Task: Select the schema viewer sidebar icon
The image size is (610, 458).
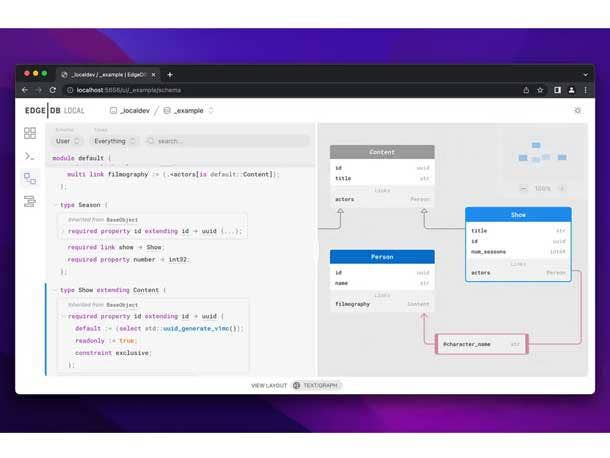Action: pos(30,178)
